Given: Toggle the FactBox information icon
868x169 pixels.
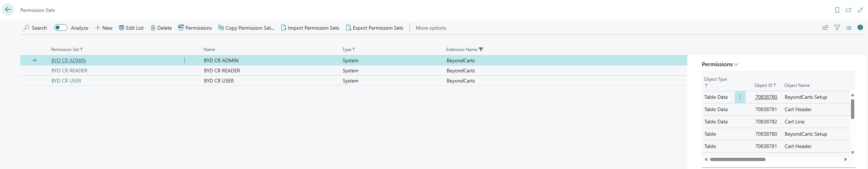Looking at the screenshot, I should coord(860,28).
